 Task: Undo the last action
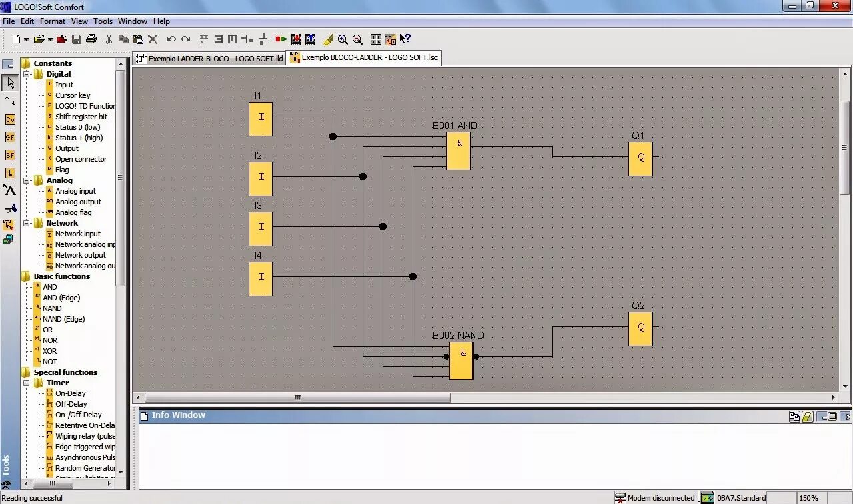[171, 39]
